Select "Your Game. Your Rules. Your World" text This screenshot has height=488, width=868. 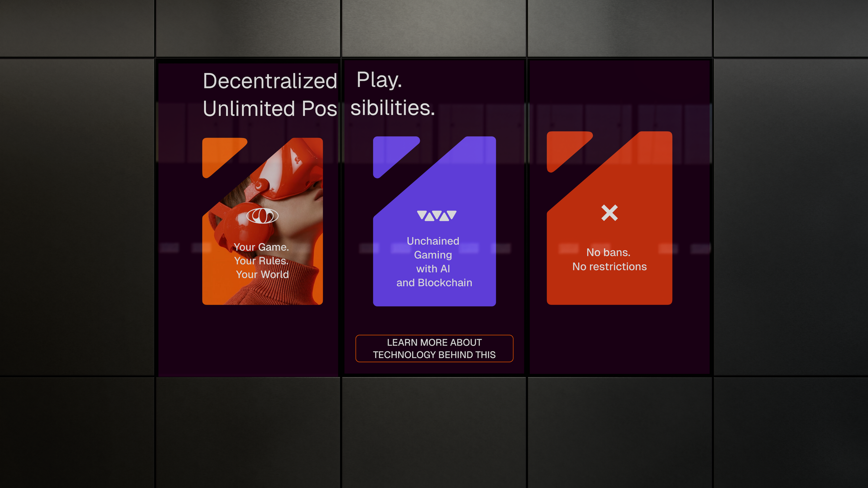pyautogui.click(x=261, y=261)
